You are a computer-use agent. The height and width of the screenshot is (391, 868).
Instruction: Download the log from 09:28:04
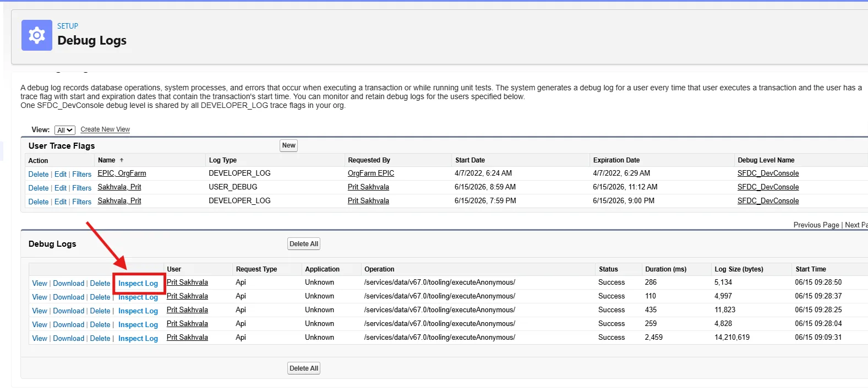pyautogui.click(x=69, y=324)
